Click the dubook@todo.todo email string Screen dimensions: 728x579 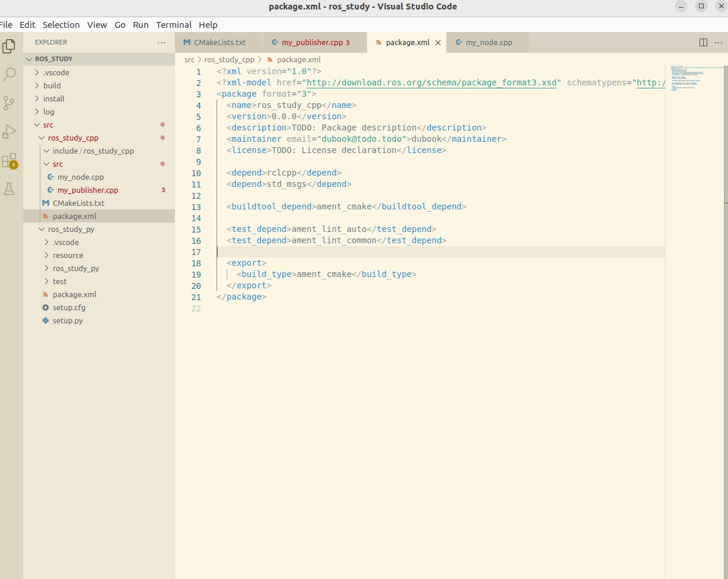click(x=364, y=139)
